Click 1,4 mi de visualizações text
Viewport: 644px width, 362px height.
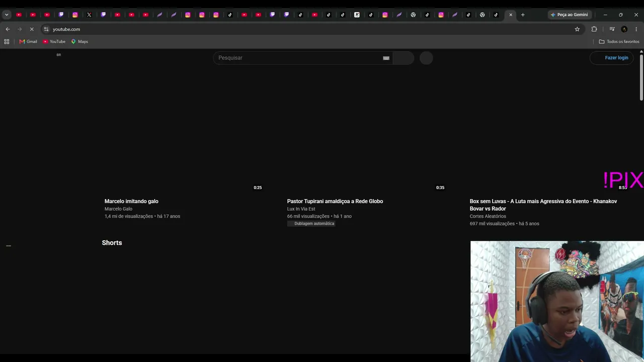[x=129, y=216]
